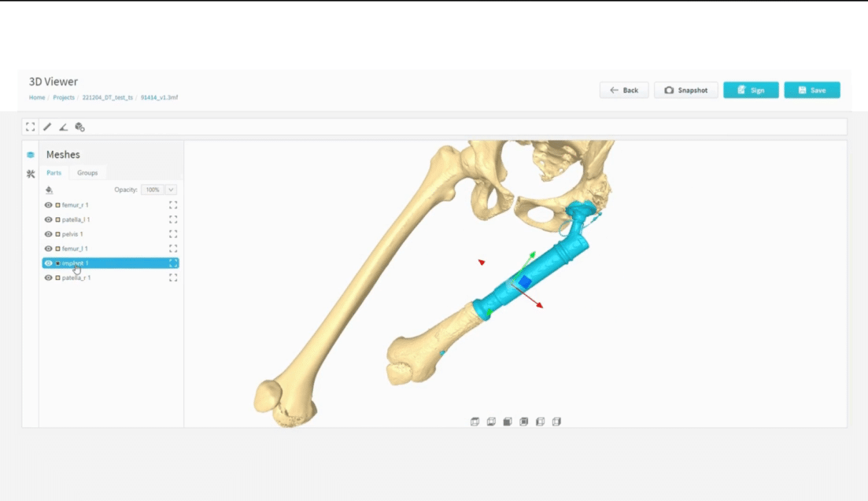Hide the implant 1 mesh
The width and height of the screenshot is (868, 501).
point(48,263)
